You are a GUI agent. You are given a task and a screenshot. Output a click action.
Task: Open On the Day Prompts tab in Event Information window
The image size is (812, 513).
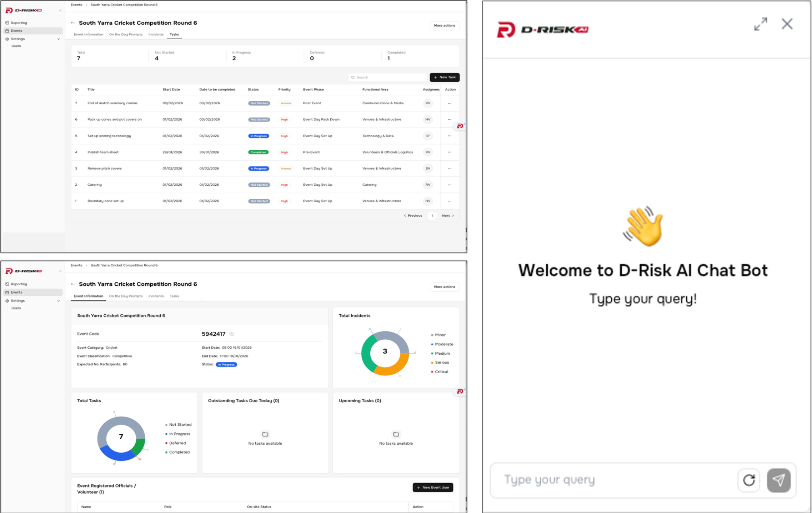pos(126,296)
